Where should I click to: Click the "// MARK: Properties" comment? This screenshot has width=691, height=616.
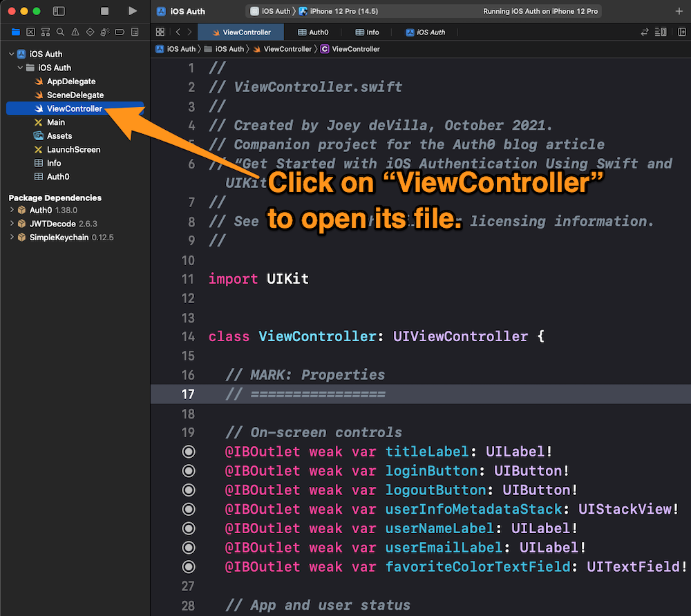point(305,375)
